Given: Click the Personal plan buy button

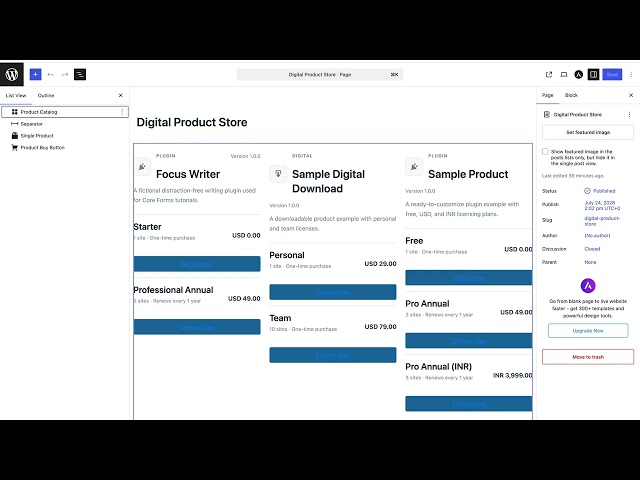Looking at the screenshot, I should pyautogui.click(x=333, y=292).
